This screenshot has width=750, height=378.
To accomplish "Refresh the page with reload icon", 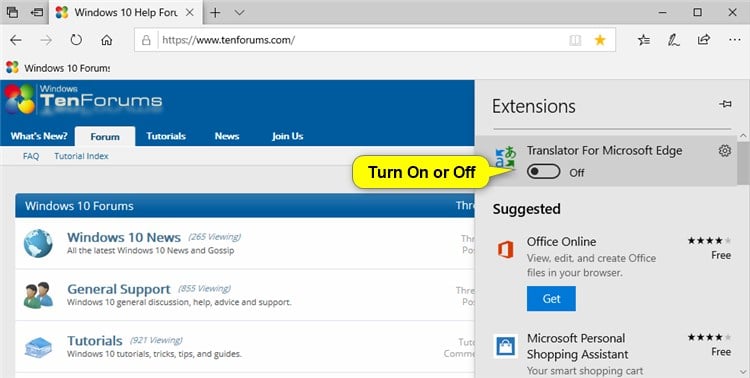I will pyautogui.click(x=76, y=40).
